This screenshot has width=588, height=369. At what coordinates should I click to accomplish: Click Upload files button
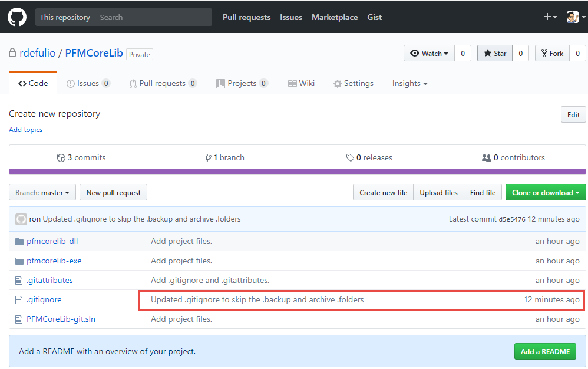click(x=438, y=192)
